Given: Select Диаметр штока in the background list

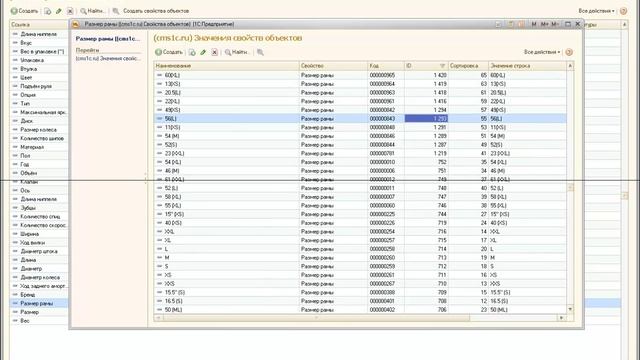Looking at the screenshot, I should click(39, 251).
